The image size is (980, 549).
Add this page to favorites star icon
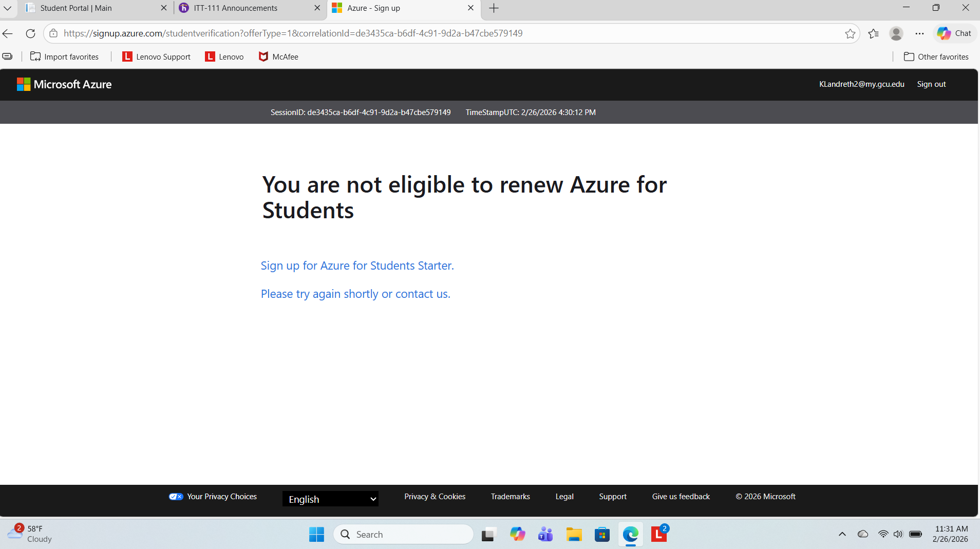point(850,33)
